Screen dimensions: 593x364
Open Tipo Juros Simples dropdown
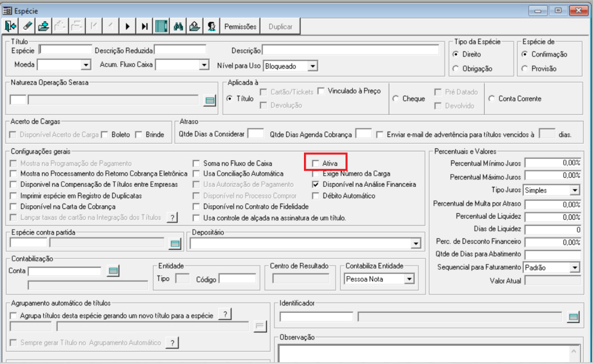[575, 190]
